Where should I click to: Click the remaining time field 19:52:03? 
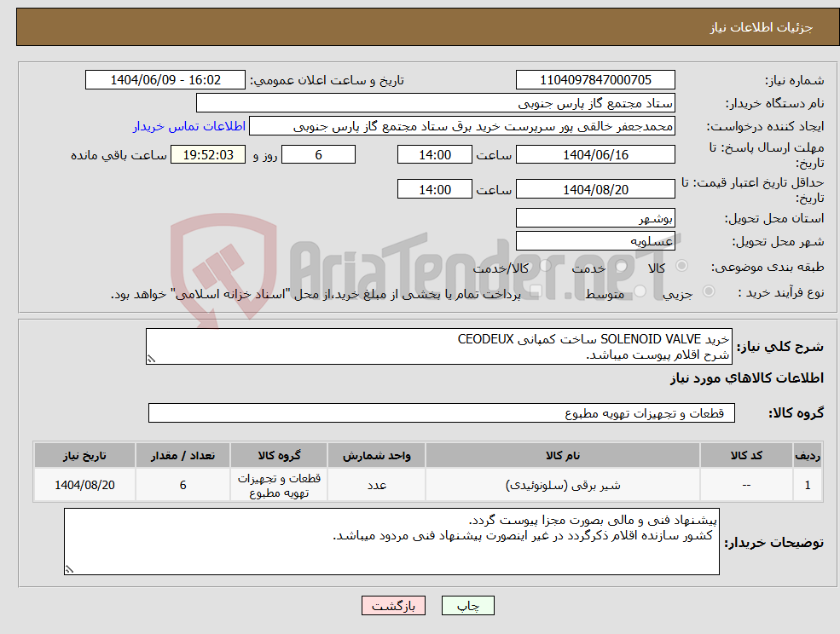pos(208,155)
